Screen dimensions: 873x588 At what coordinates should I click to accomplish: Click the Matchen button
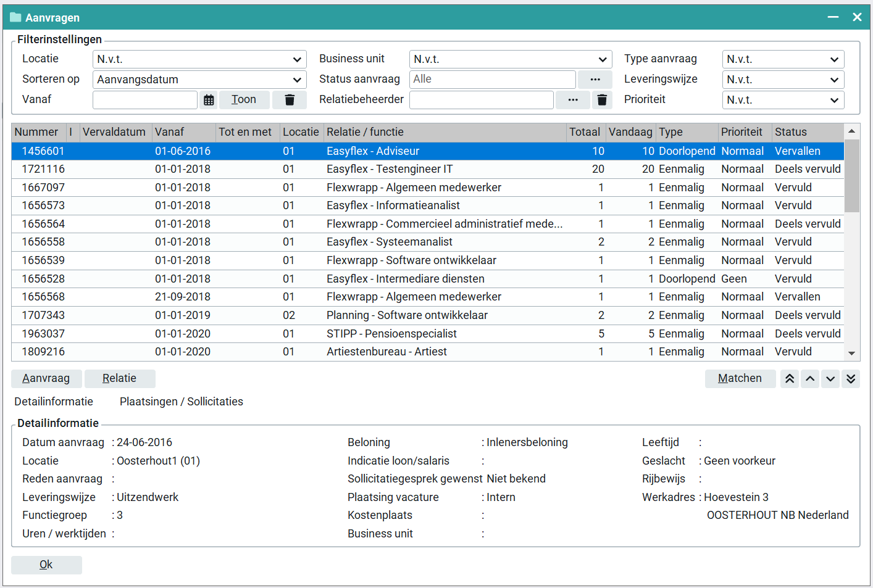(740, 379)
